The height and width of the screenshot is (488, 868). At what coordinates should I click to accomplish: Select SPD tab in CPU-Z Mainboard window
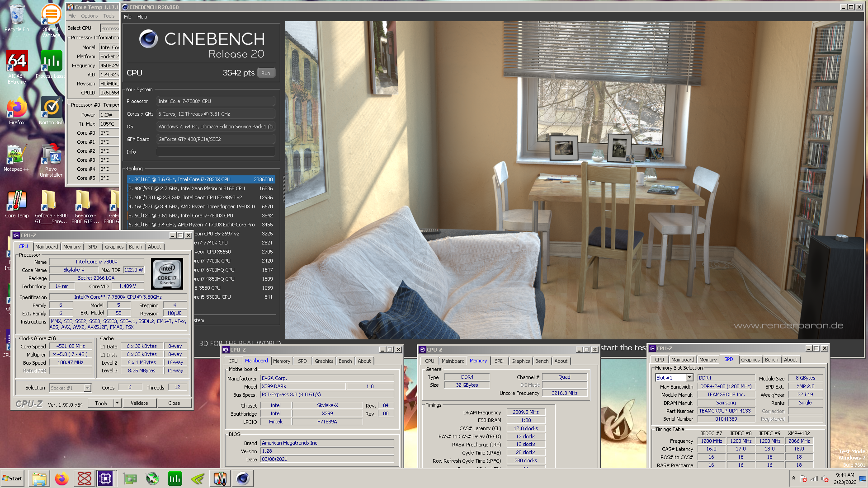tap(302, 361)
